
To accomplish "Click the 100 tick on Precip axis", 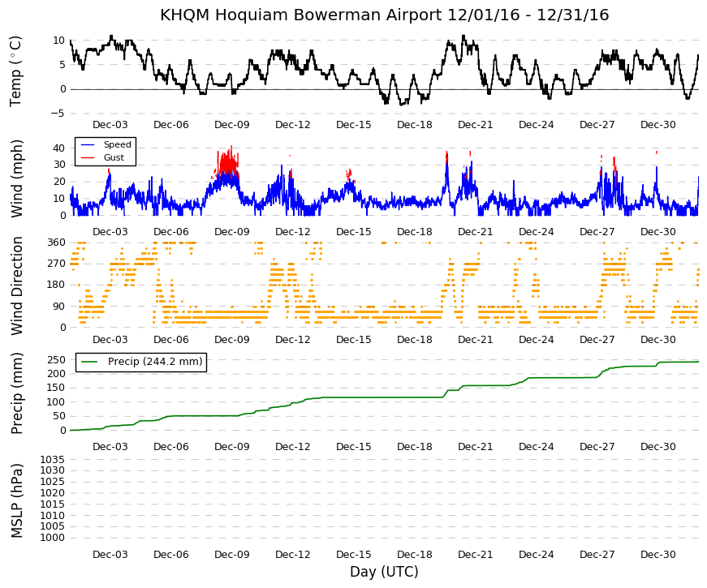I will 56,402.
